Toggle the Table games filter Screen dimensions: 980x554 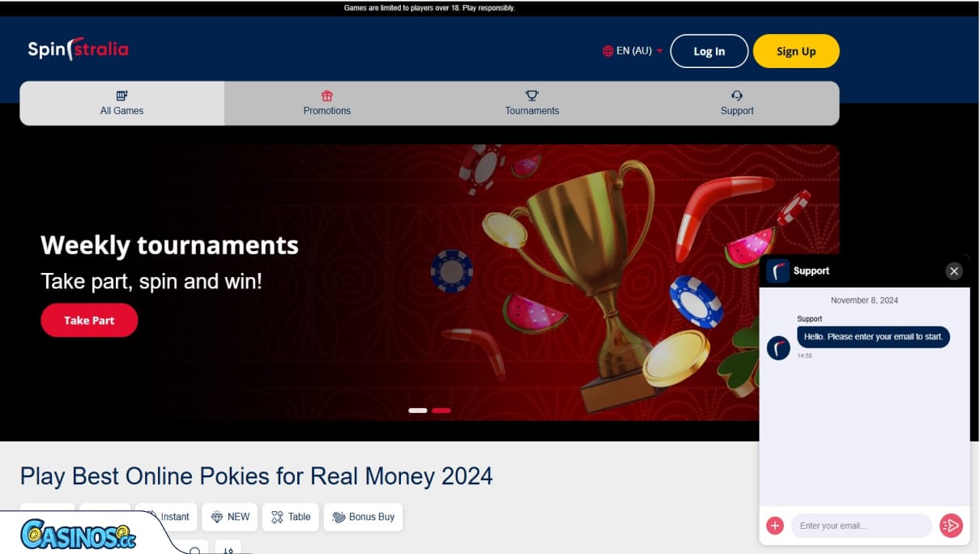290,516
